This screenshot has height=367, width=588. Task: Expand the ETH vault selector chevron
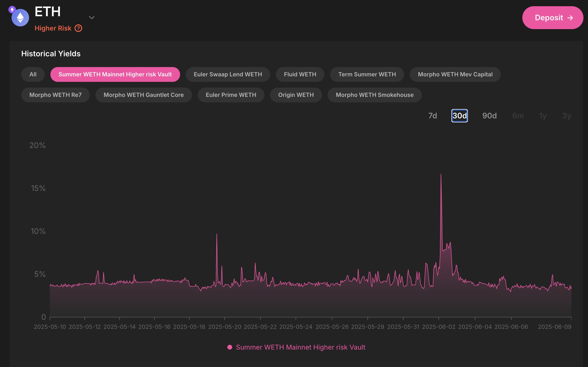click(x=91, y=17)
